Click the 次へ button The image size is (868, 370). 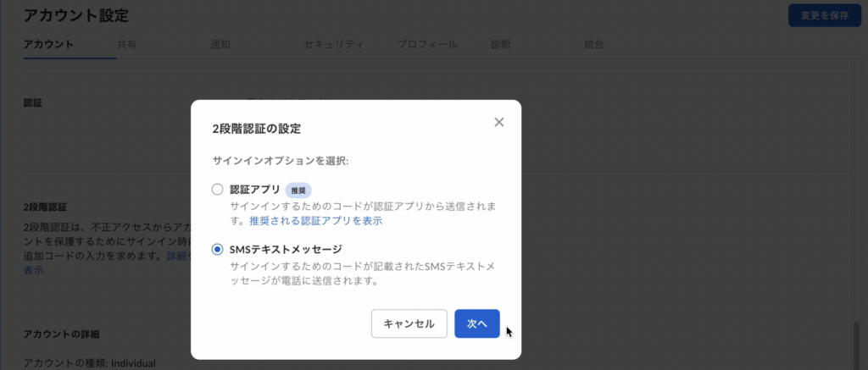point(477,323)
